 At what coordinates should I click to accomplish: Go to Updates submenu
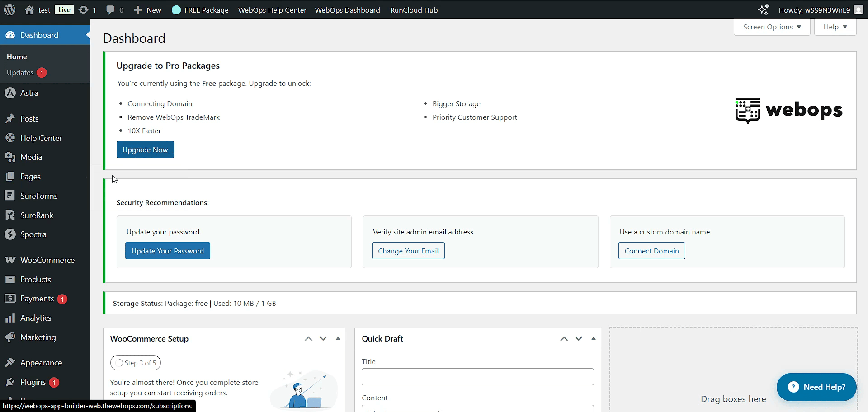point(20,73)
